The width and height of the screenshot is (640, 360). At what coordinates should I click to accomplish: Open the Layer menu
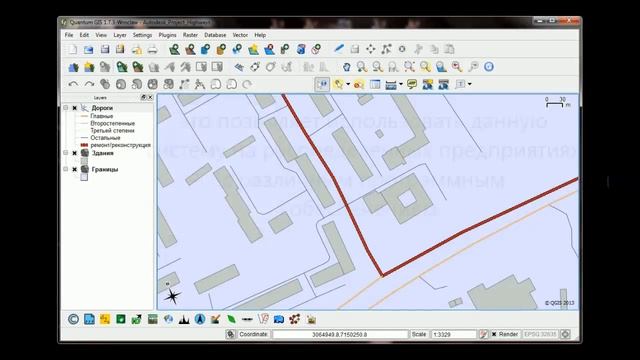coord(120,35)
